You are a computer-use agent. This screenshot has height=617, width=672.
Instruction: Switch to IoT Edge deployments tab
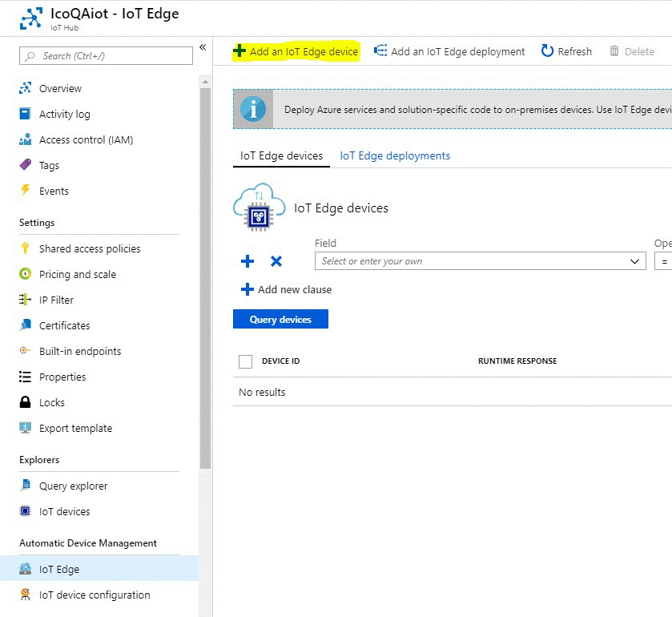(395, 156)
